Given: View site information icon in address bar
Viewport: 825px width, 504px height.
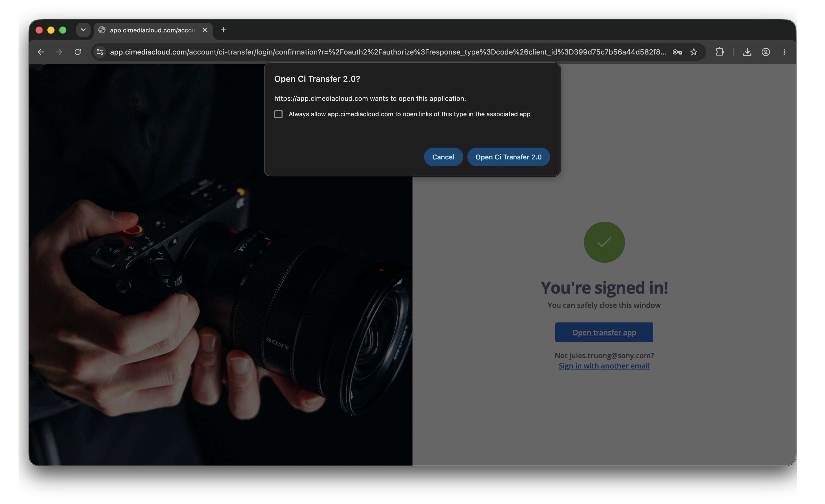Looking at the screenshot, I should [x=100, y=52].
